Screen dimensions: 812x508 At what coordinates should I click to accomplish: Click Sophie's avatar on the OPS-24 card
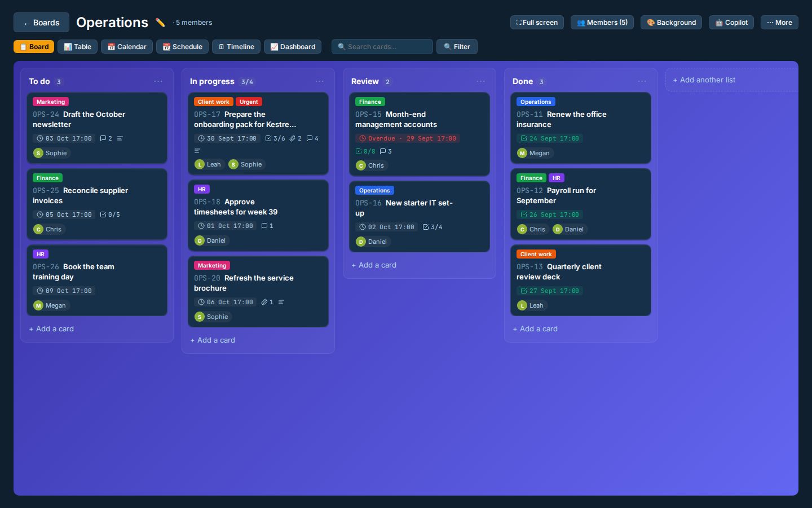tap(38, 153)
